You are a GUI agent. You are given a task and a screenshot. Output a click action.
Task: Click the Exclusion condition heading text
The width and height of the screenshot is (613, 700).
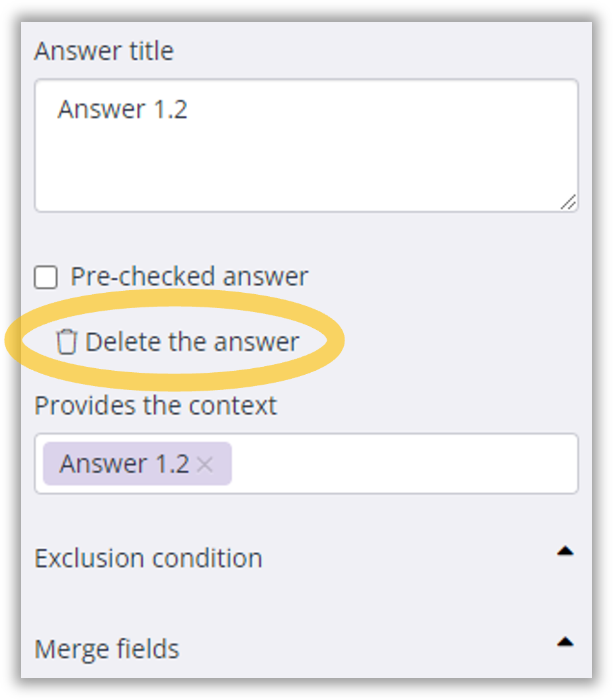pos(148,559)
